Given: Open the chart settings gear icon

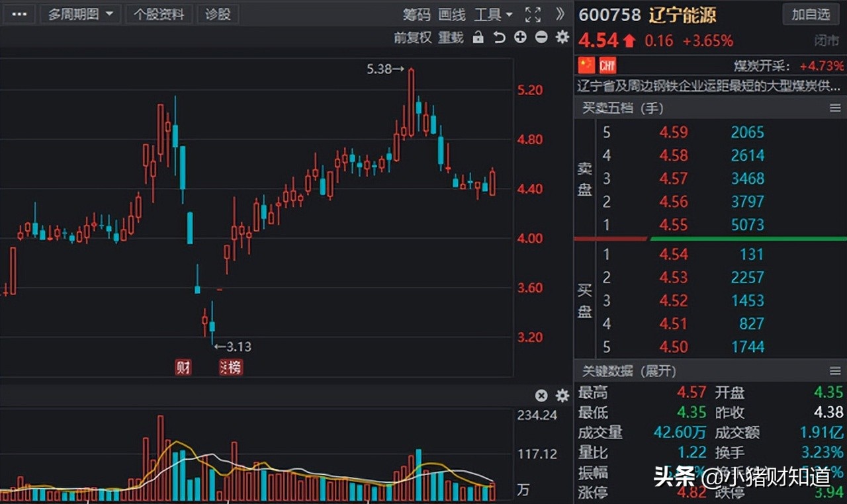Looking at the screenshot, I should pyautogui.click(x=562, y=38).
